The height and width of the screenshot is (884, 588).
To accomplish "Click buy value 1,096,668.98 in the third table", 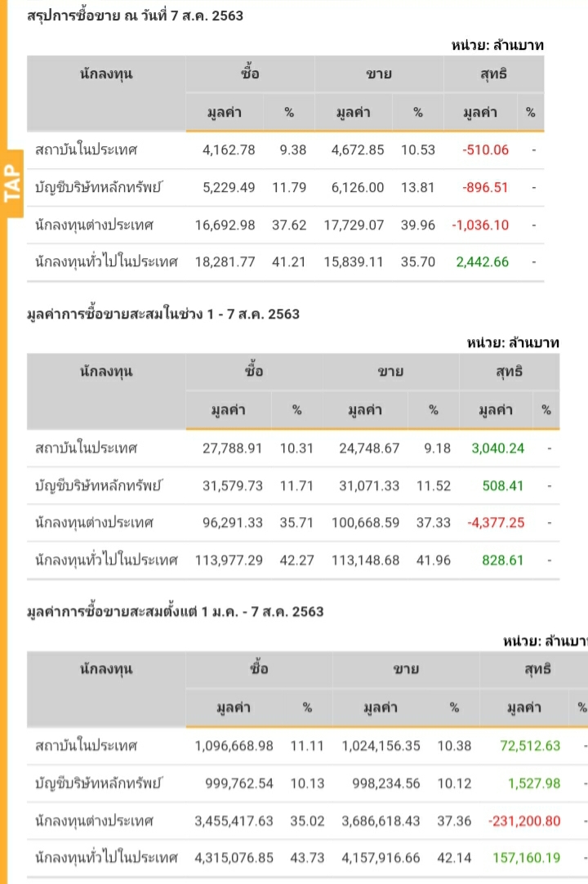I will point(234,745).
